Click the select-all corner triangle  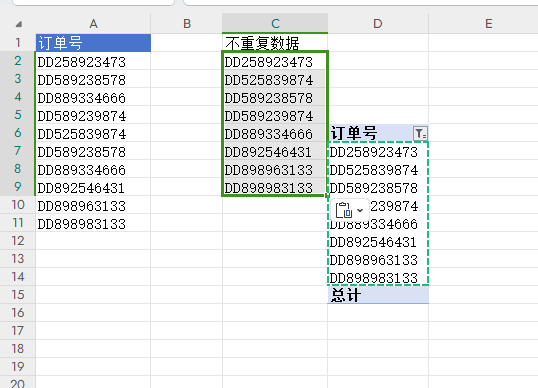[19, 24]
